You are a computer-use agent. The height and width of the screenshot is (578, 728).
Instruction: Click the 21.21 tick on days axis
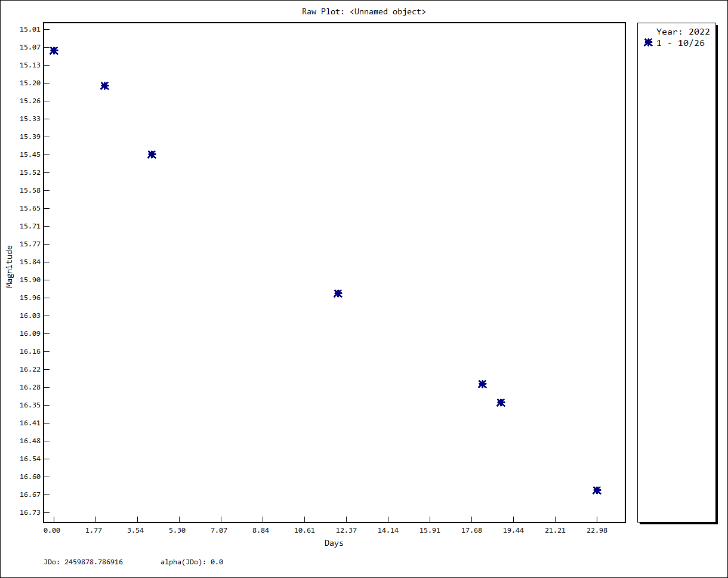(x=555, y=530)
